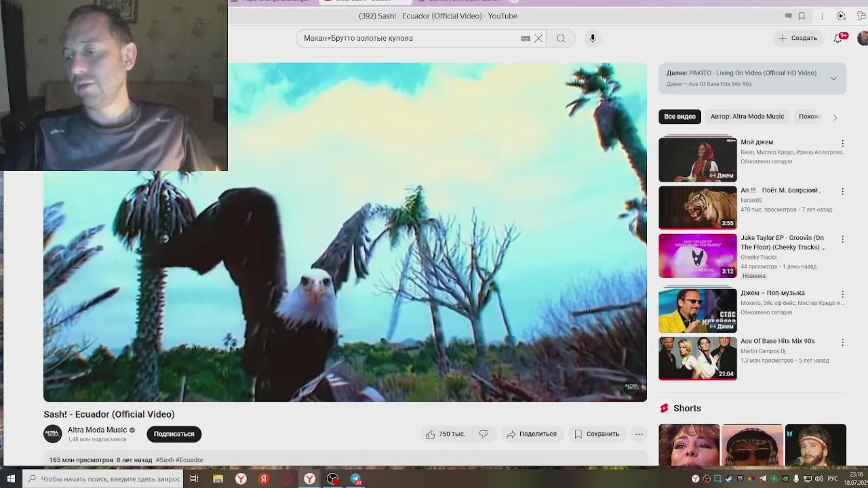Dislike the Ecuador video

484,434
